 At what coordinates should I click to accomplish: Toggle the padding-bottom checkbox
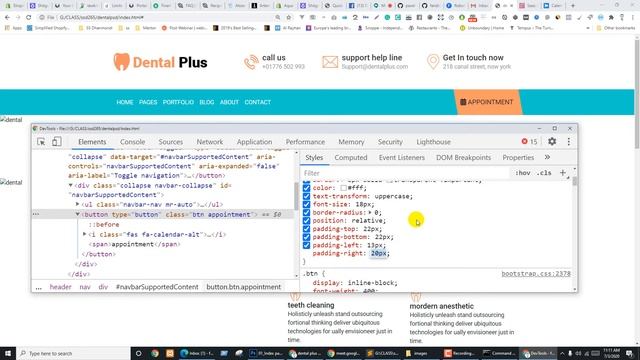(307, 237)
